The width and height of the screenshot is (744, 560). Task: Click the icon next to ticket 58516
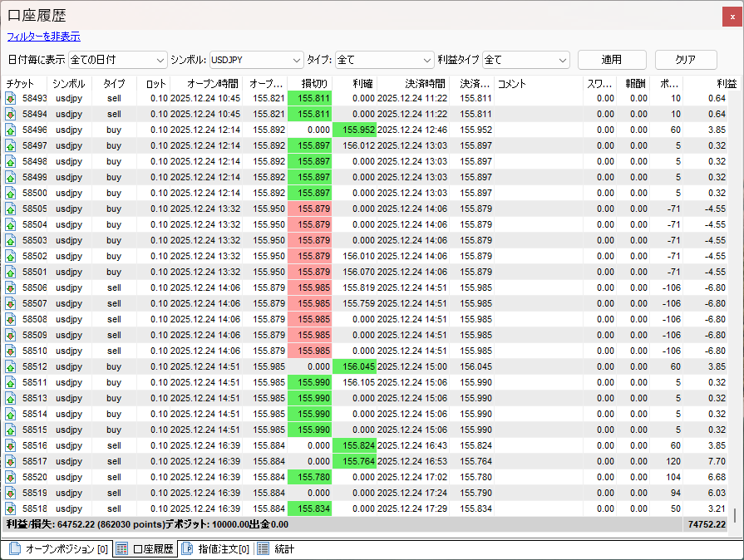pyautogui.click(x=11, y=445)
